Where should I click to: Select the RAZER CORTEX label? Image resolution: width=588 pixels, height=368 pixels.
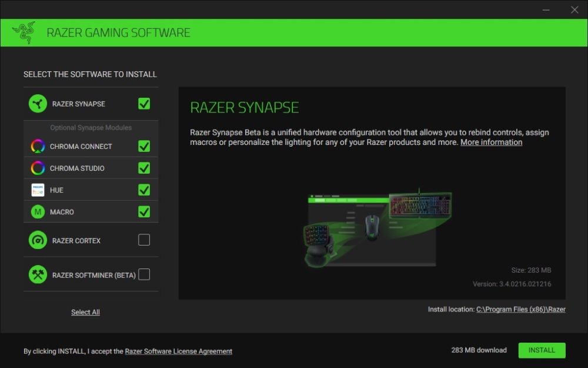(76, 241)
